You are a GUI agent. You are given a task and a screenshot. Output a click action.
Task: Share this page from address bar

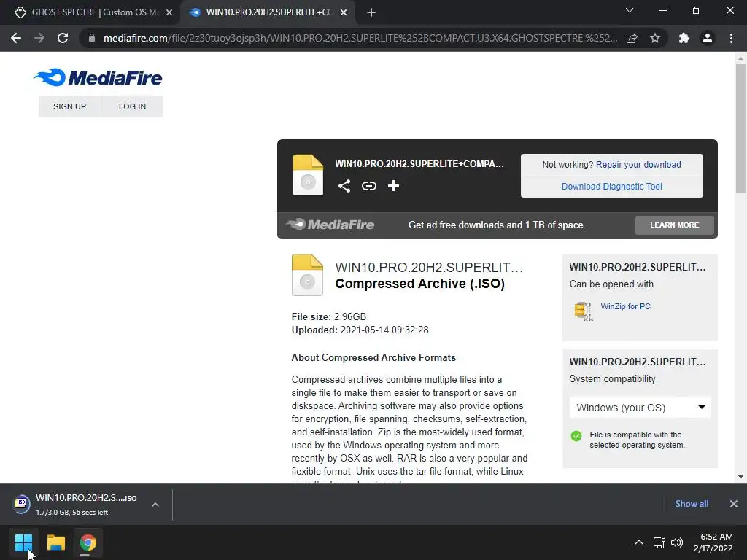tap(632, 38)
